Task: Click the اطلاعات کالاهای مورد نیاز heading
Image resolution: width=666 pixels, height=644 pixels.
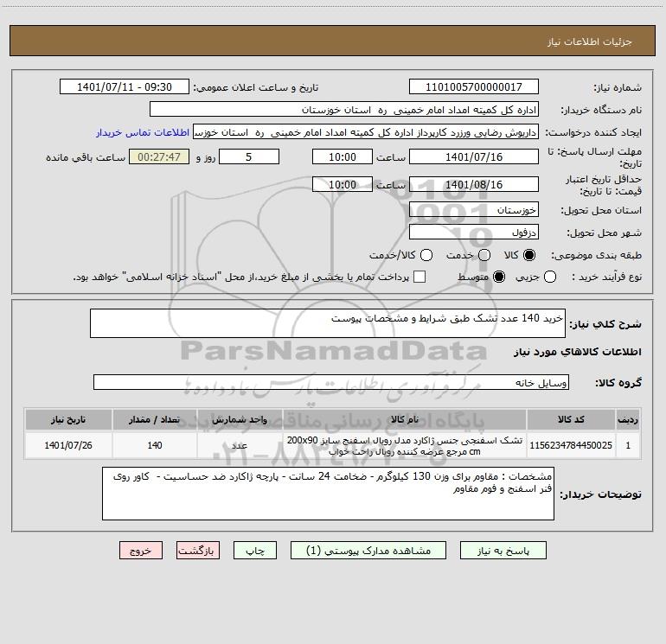Action: (577, 352)
